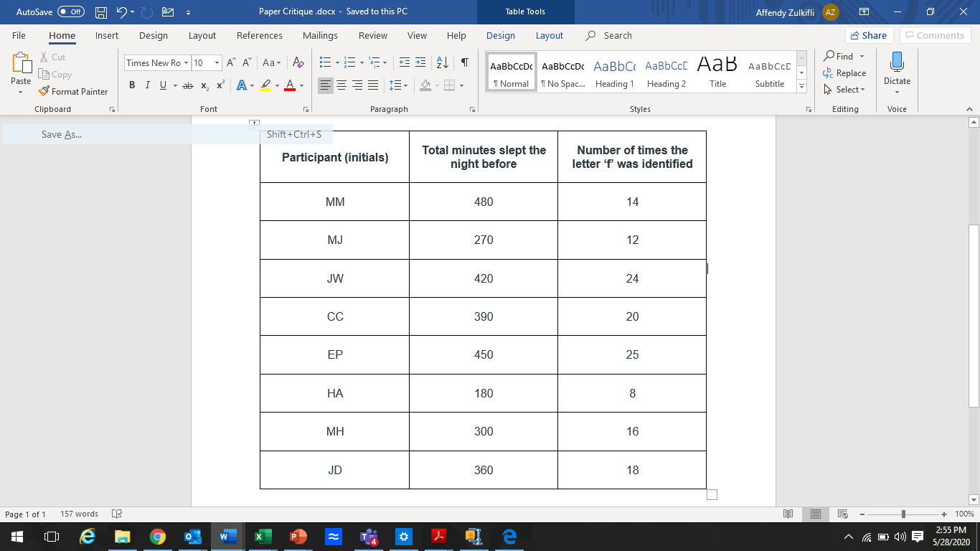980x551 pixels.
Task: Switch to Read Mode view in status bar
Action: [x=788, y=514]
